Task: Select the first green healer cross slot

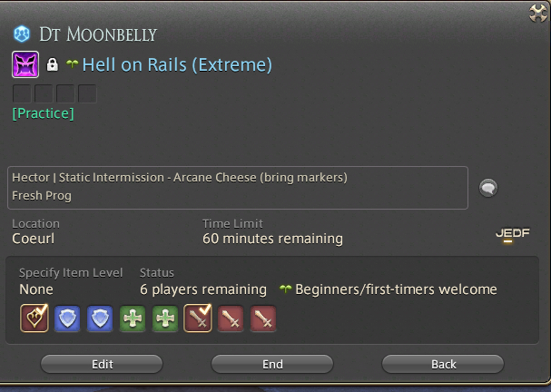Action: click(x=133, y=318)
